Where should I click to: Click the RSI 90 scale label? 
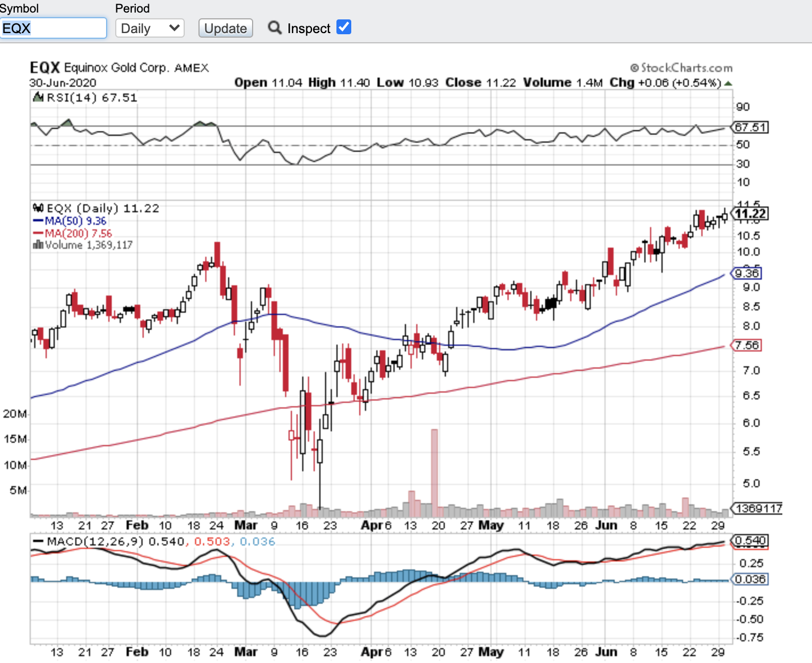(x=743, y=107)
